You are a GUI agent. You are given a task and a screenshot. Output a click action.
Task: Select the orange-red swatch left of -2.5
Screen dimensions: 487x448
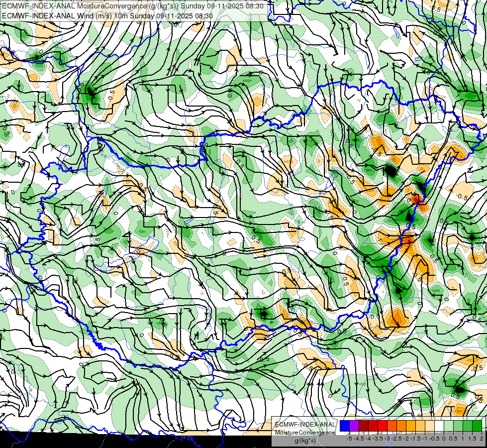pyautogui.click(x=392, y=426)
